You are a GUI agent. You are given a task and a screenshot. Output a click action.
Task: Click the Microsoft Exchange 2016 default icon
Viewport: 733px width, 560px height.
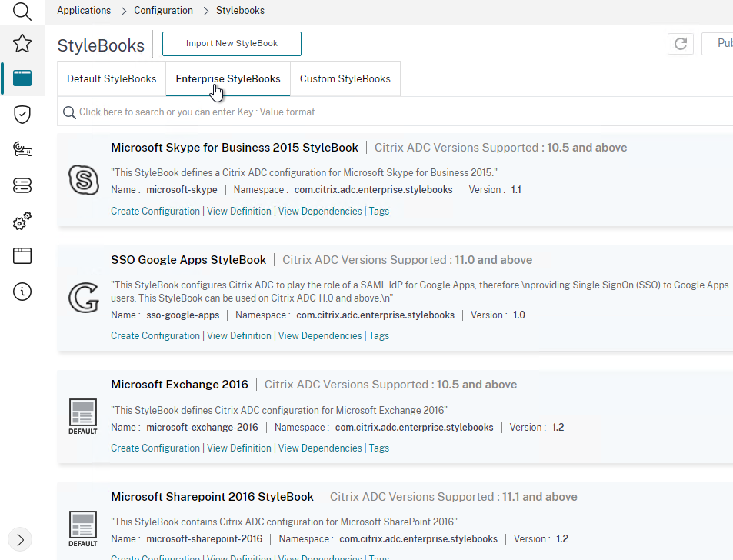83,416
